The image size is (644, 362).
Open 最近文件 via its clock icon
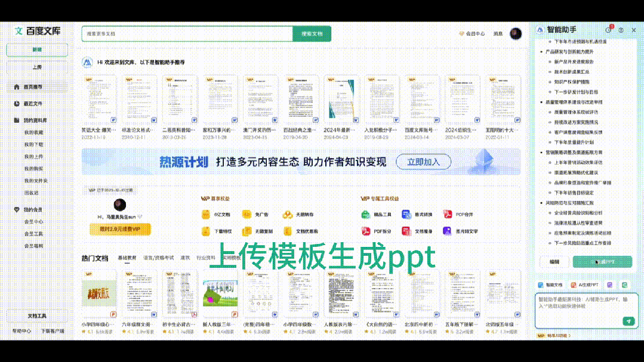pyautogui.click(x=17, y=104)
